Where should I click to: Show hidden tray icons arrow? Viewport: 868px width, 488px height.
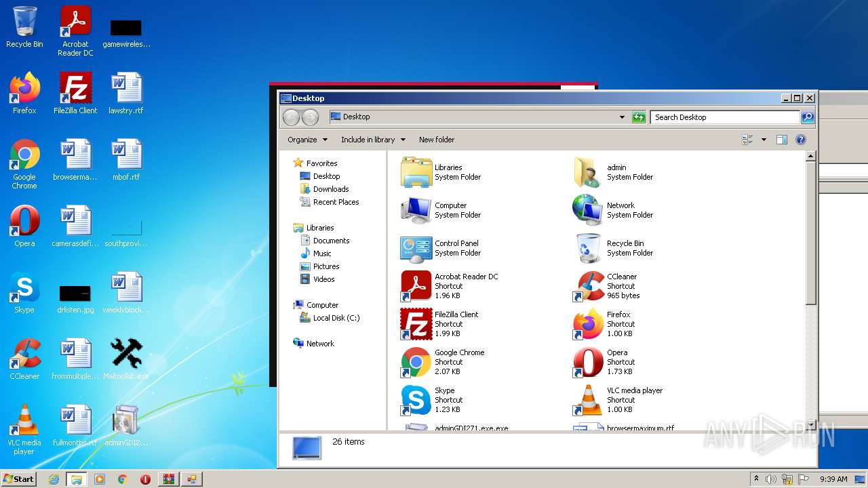(x=756, y=479)
